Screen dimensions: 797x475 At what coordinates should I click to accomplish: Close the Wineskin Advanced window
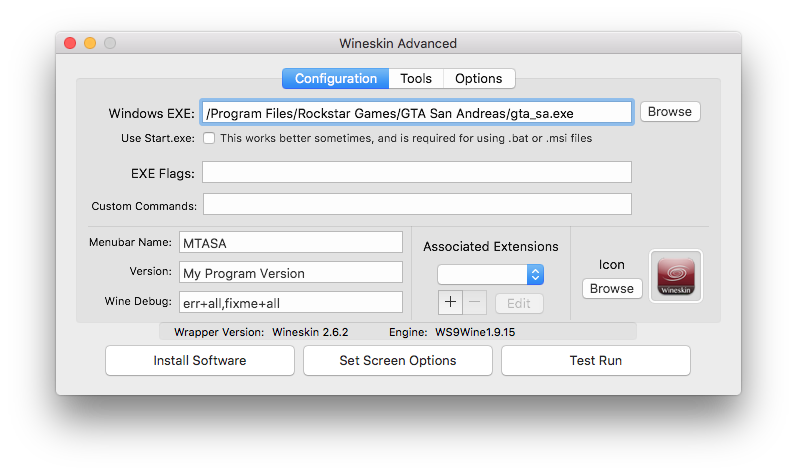pos(70,43)
